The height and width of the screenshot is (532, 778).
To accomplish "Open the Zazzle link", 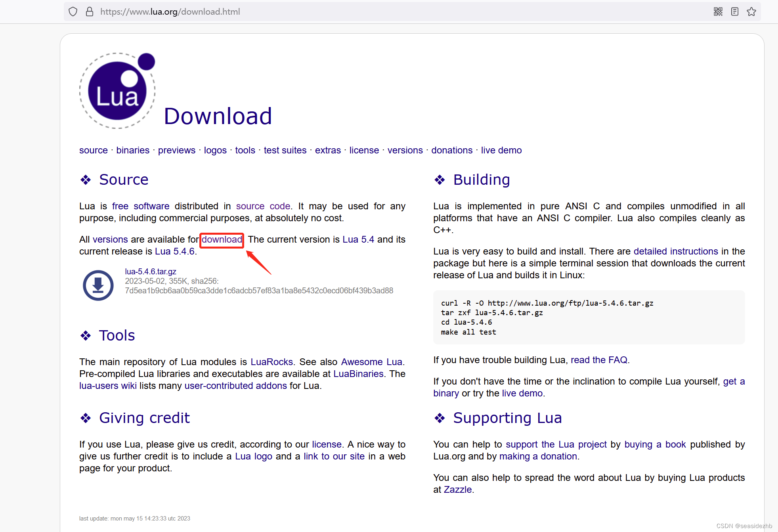I will pos(458,490).
